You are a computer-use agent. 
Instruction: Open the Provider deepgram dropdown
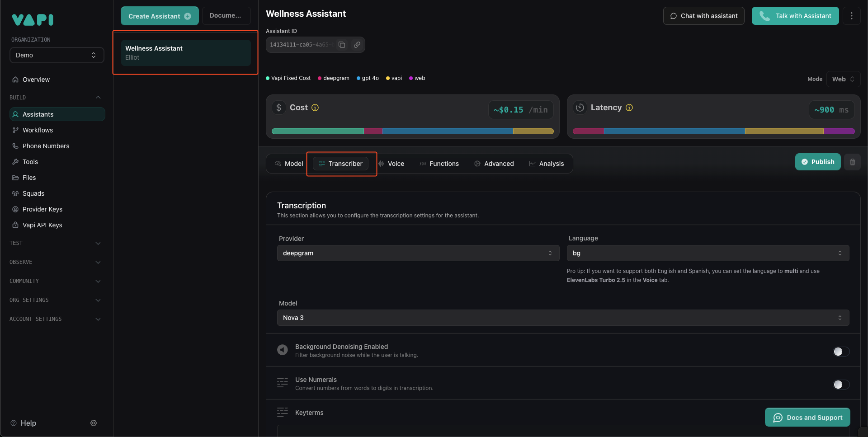pos(418,253)
